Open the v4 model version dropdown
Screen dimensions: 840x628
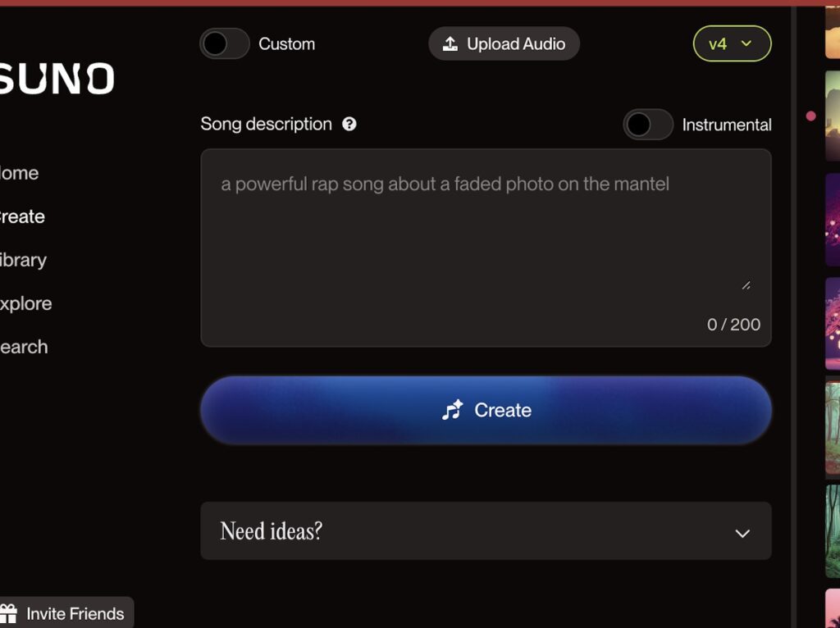732,44
